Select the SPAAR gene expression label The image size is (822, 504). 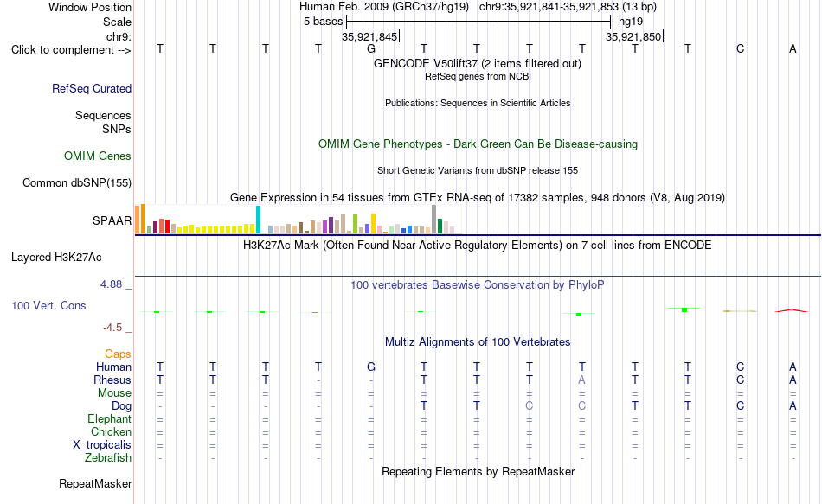[112, 220]
